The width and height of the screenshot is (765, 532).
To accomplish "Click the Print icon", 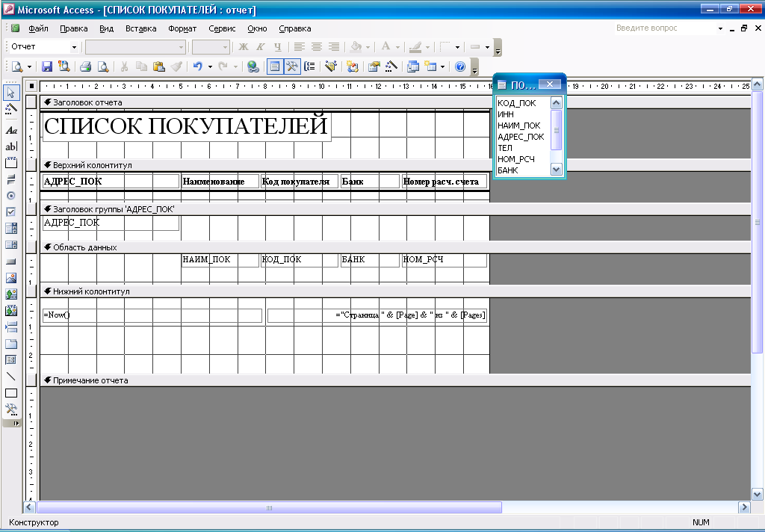I will [x=86, y=66].
